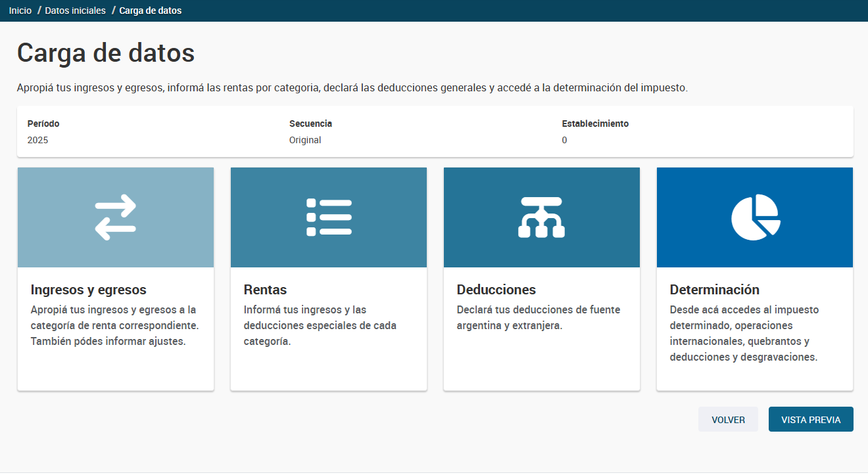Click the Establecimiento value 0

[x=564, y=141]
